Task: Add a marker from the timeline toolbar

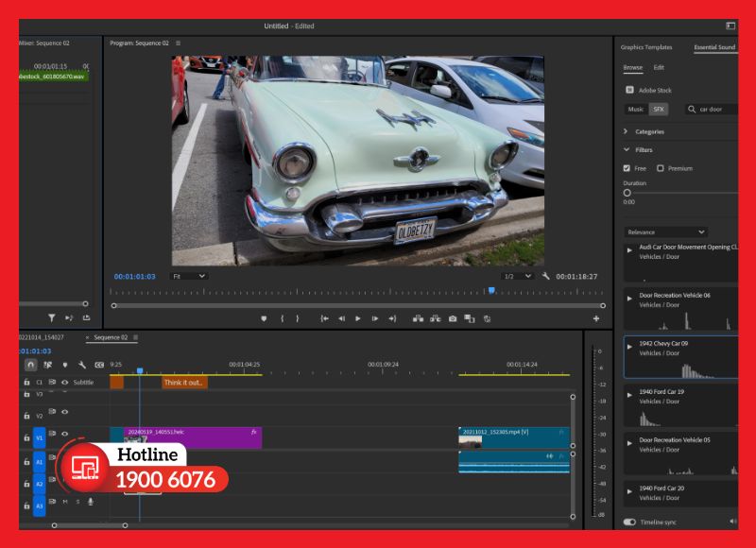Action: click(65, 365)
